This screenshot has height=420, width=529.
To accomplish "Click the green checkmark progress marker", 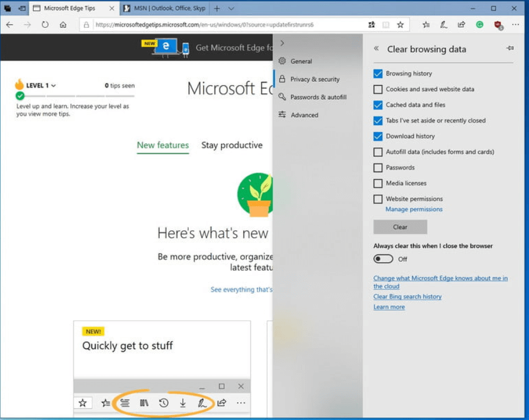I will 20,96.
